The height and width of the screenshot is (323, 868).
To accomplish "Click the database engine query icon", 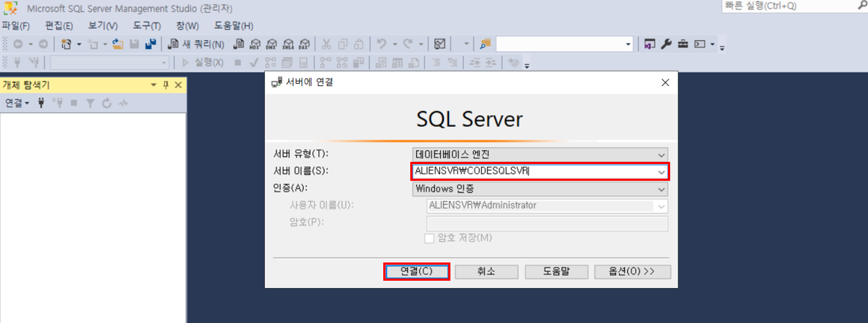I will point(239,44).
